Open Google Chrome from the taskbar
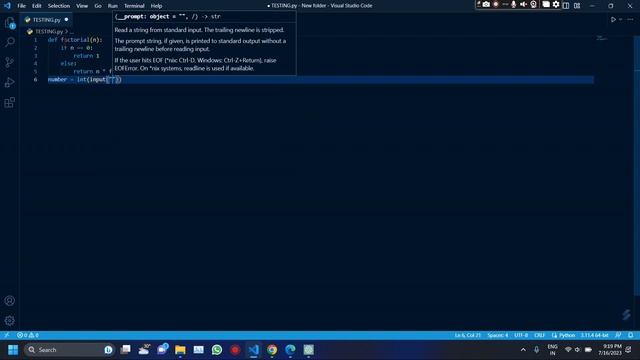The image size is (640, 360). (x=272, y=350)
